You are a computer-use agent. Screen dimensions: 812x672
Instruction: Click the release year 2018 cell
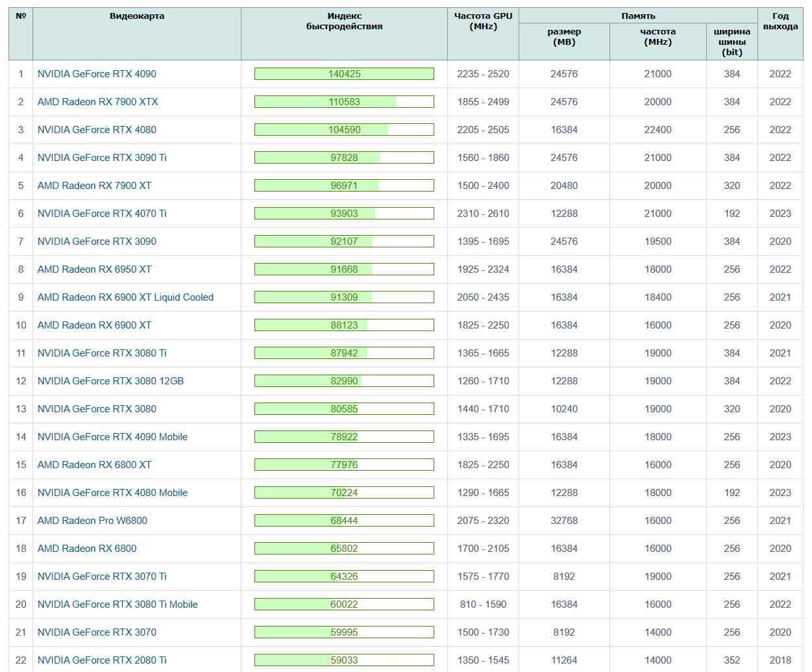coord(780,660)
